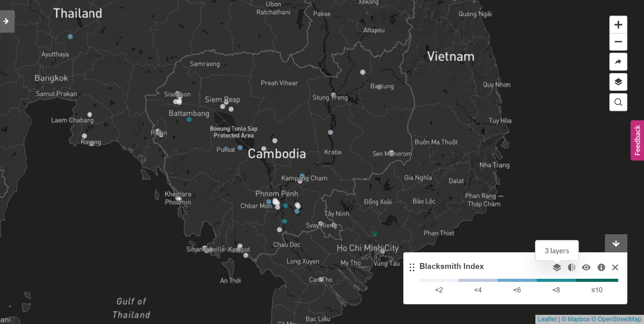Click the share map icon

618,62
